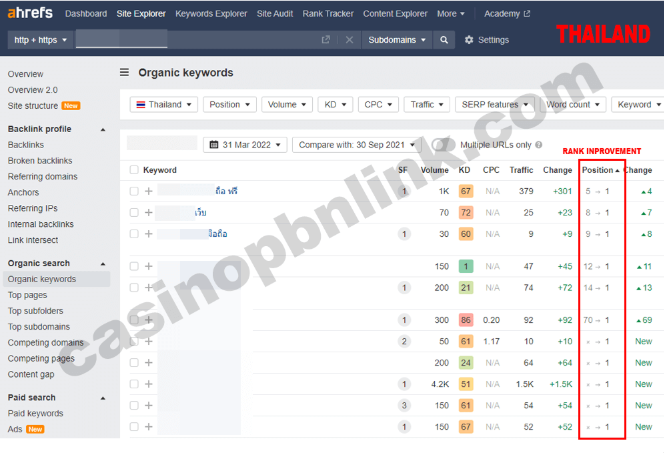Open Top pages in sidebar

pos(27,295)
